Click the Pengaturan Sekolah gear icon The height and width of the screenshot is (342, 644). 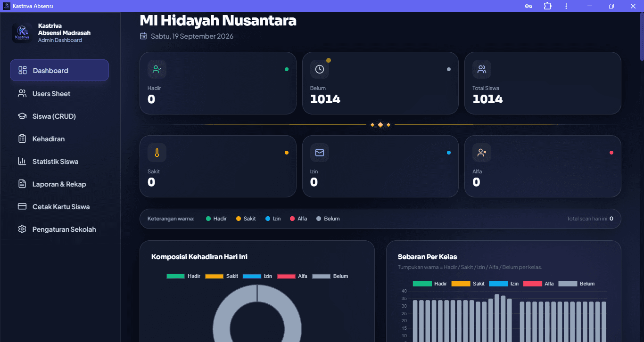[22, 229]
